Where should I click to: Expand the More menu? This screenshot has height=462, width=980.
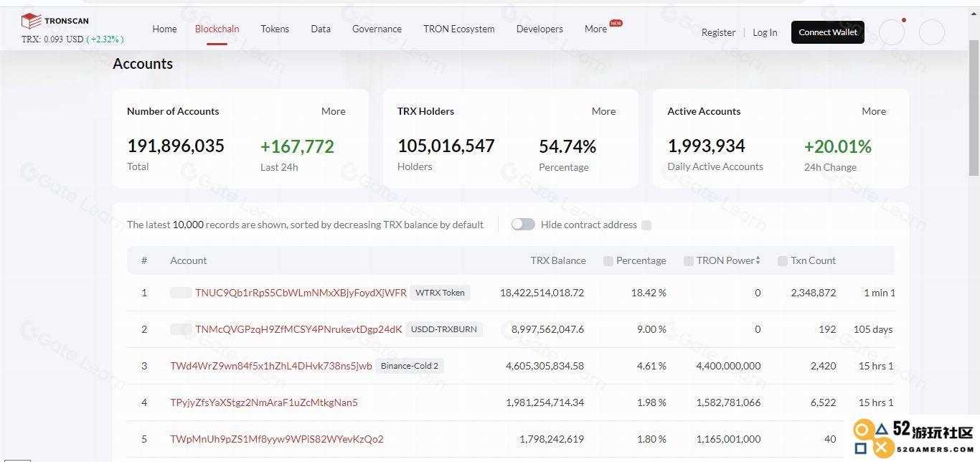[595, 29]
